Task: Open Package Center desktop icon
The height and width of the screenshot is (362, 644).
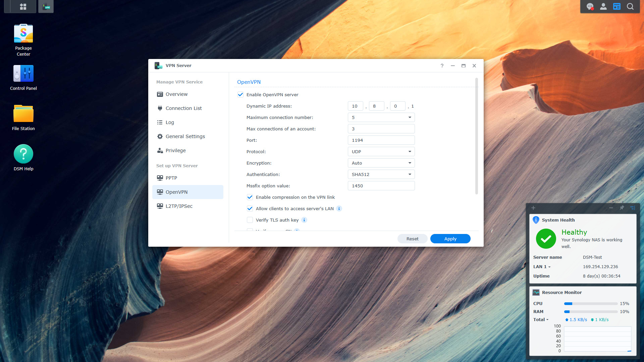Action: (x=23, y=40)
